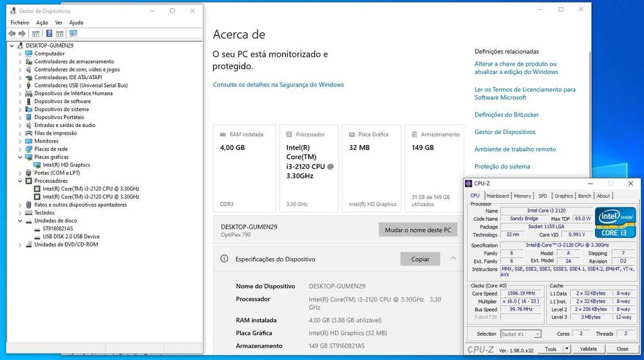Screen dimensions: 644x360
Task: Select Dispositivos de Interface Humana row
Action: (x=73, y=93)
